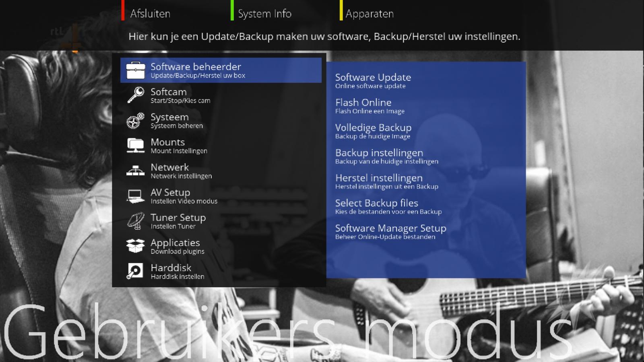644x362 pixels.
Task: Click 'Start/Stop/Kies cam' subtitle text
Action: pos(180,101)
